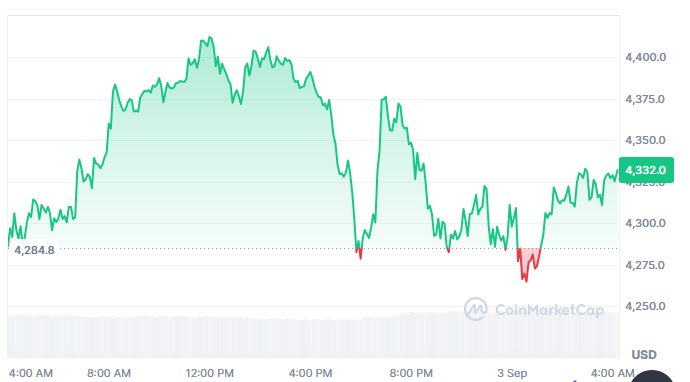Click the gray volume bars beneath the chart
The image size is (690, 382).
[313, 336]
